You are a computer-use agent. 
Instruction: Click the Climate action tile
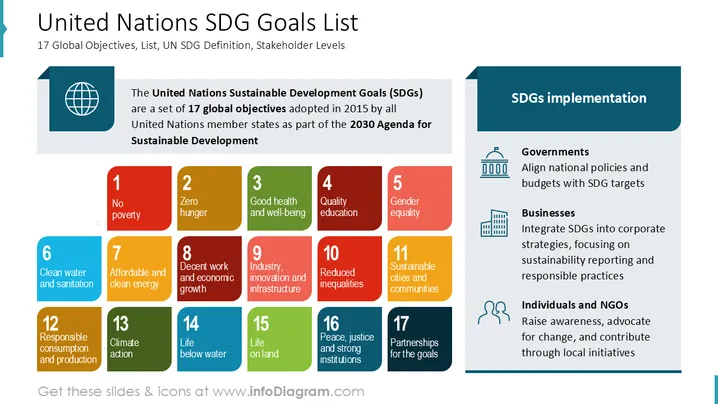tap(139, 339)
